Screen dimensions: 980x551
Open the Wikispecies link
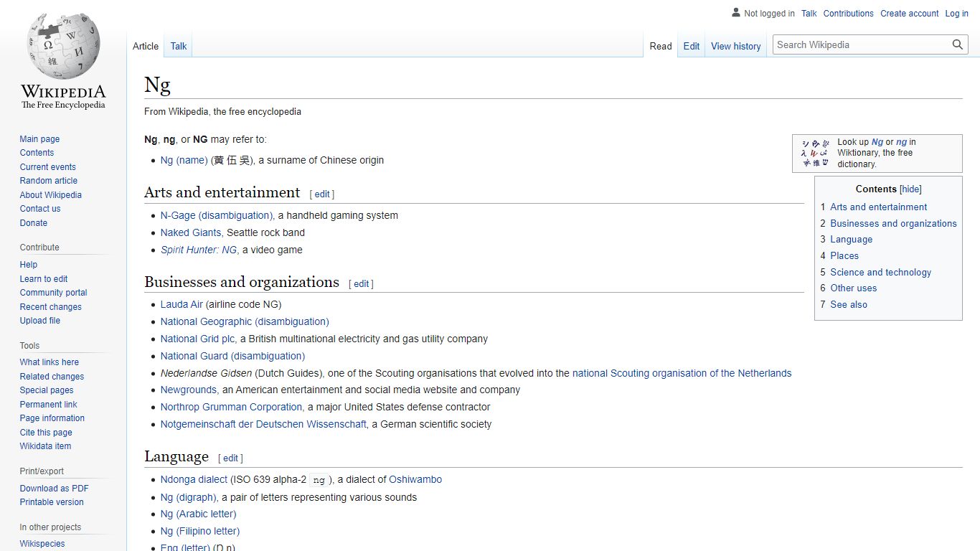click(x=42, y=544)
